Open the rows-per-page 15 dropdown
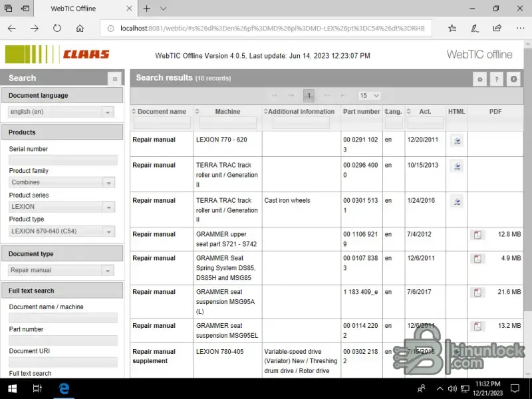Screen dimensions: 532x399 (370, 96)
